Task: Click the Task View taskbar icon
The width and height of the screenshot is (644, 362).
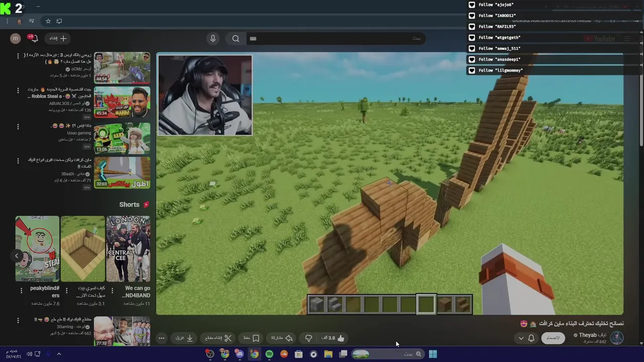Action: click(343, 354)
